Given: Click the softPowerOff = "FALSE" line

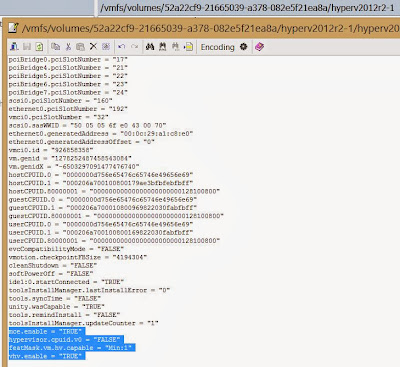Looking at the screenshot, I should coord(51,274).
